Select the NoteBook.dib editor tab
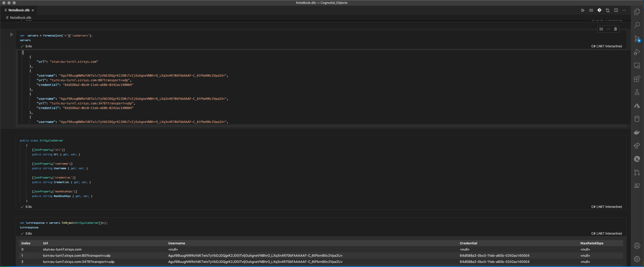The width and height of the screenshot is (644, 267). point(19,10)
